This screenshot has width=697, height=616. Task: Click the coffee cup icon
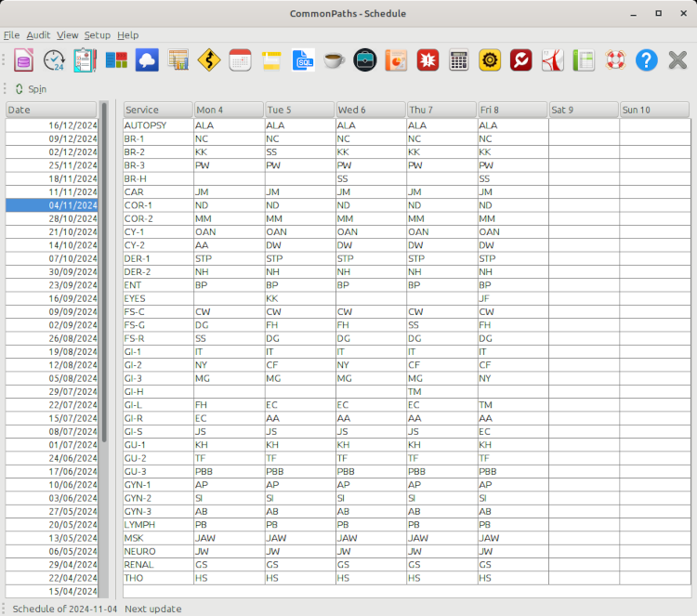click(334, 60)
